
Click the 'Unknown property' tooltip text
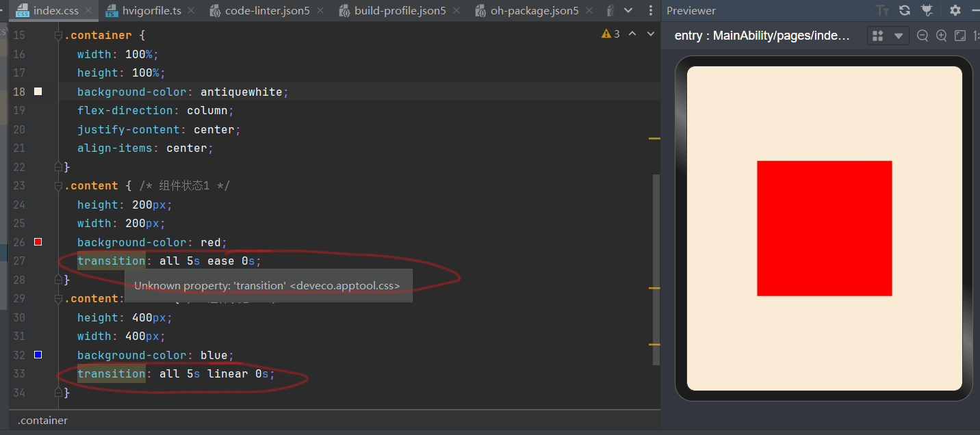click(x=267, y=286)
